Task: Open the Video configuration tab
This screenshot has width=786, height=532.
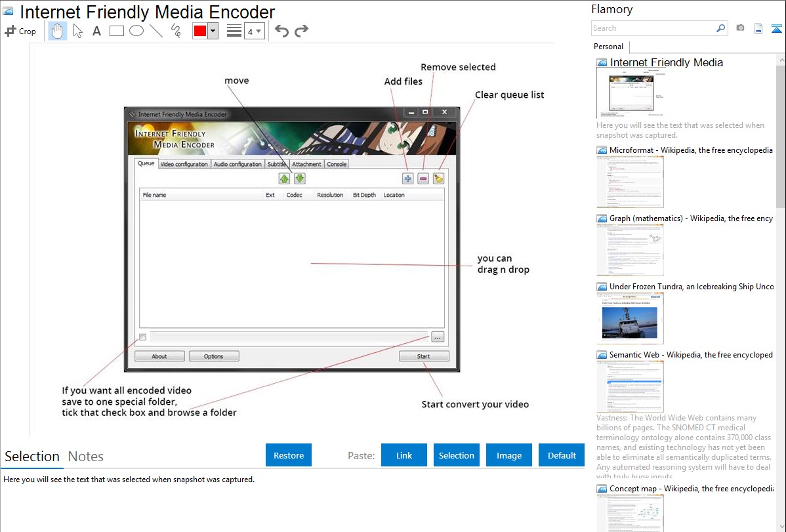Action: [x=184, y=164]
